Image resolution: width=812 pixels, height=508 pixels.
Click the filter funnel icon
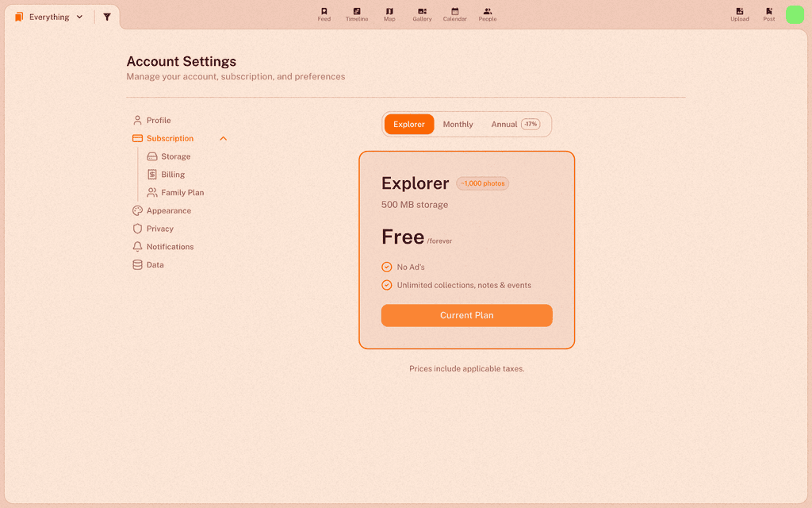107,17
